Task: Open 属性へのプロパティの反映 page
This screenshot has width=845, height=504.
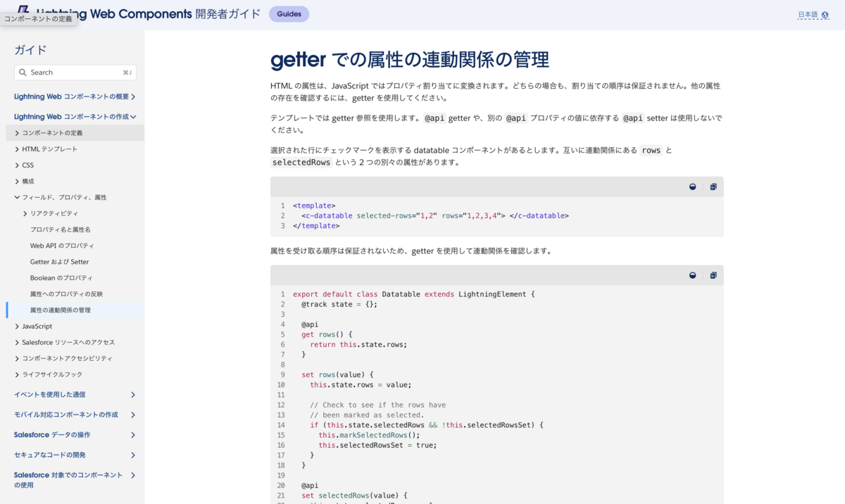Action: (x=66, y=294)
